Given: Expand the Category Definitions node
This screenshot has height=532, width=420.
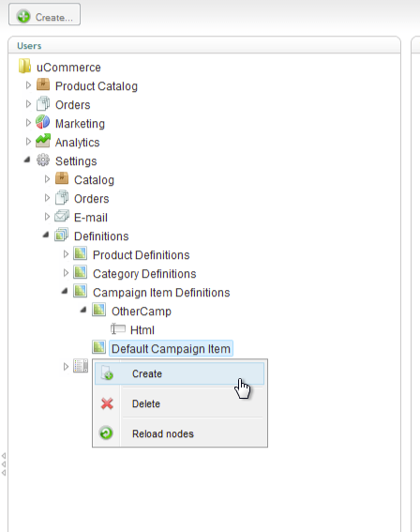Looking at the screenshot, I should [x=67, y=273].
